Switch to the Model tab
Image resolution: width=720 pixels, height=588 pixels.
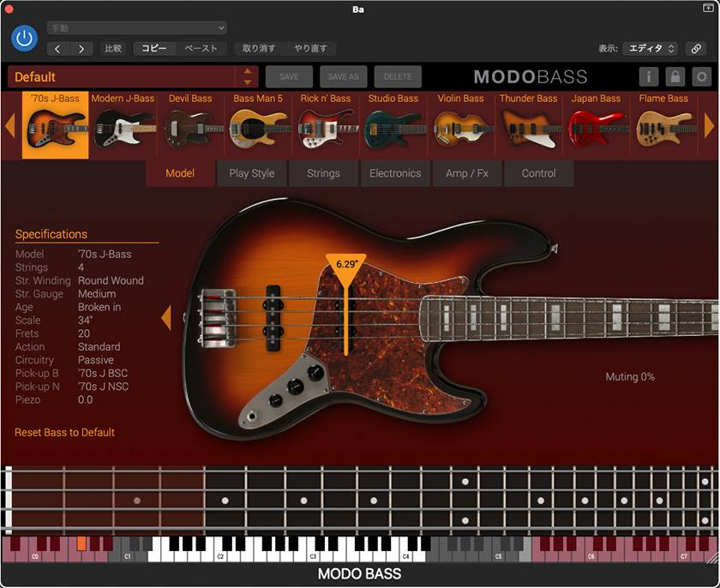180,173
